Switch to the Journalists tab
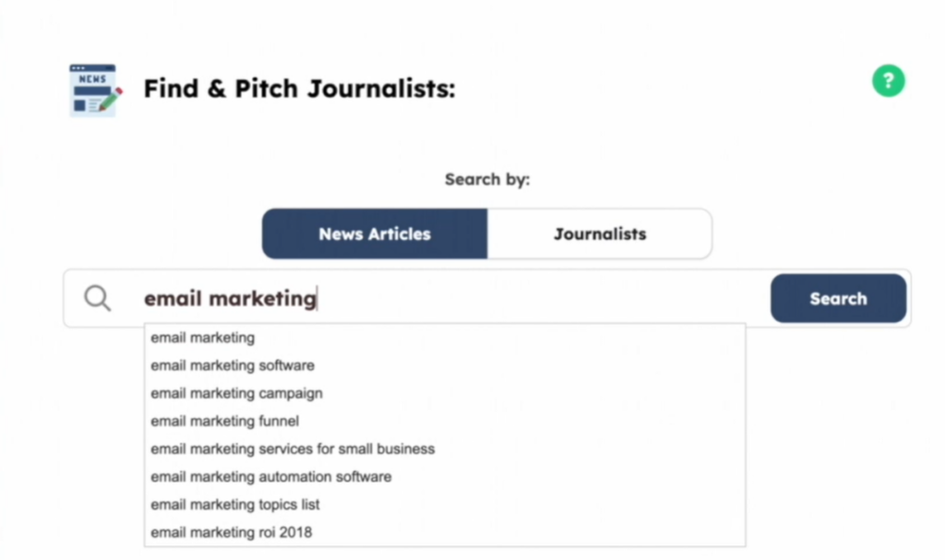This screenshot has width=945, height=560. 600,234
